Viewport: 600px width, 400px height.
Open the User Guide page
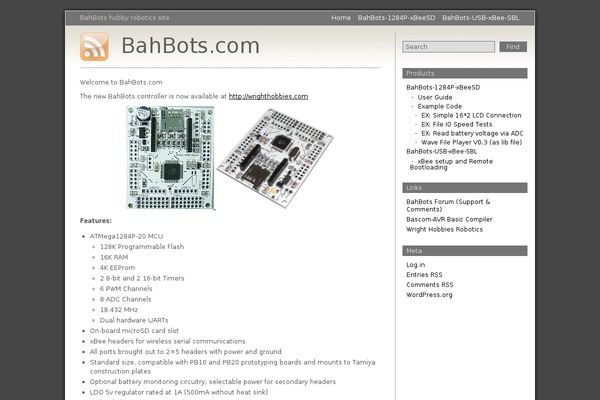[435, 97]
